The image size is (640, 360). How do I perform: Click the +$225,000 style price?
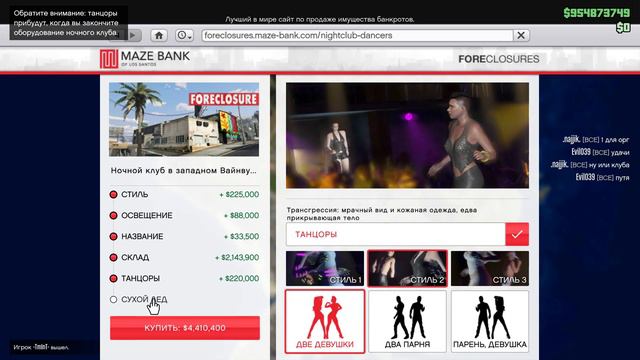[x=239, y=195]
